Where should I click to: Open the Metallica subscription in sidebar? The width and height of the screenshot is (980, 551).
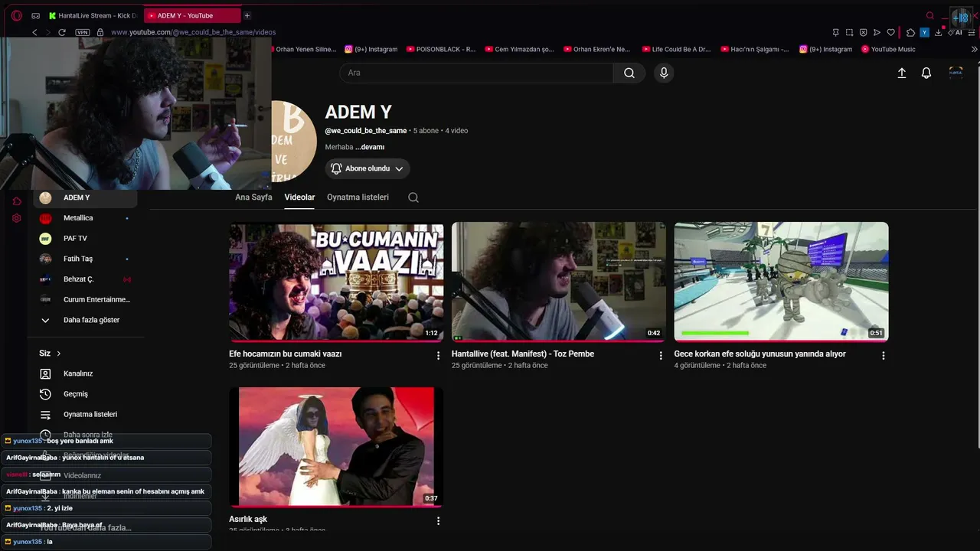(x=85, y=218)
